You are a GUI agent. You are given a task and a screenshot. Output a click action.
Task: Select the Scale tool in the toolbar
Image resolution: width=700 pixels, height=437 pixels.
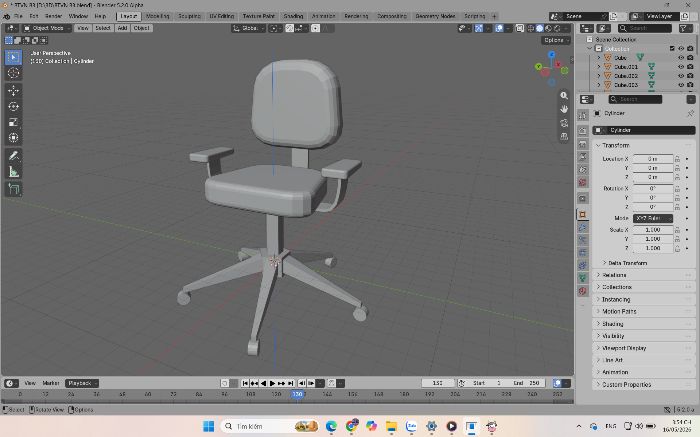(13, 122)
